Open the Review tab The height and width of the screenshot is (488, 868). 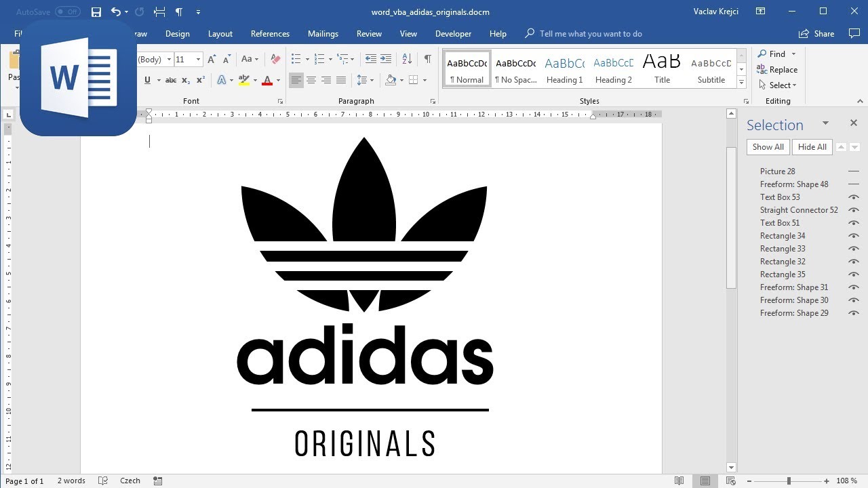click(x=369, y=34)
